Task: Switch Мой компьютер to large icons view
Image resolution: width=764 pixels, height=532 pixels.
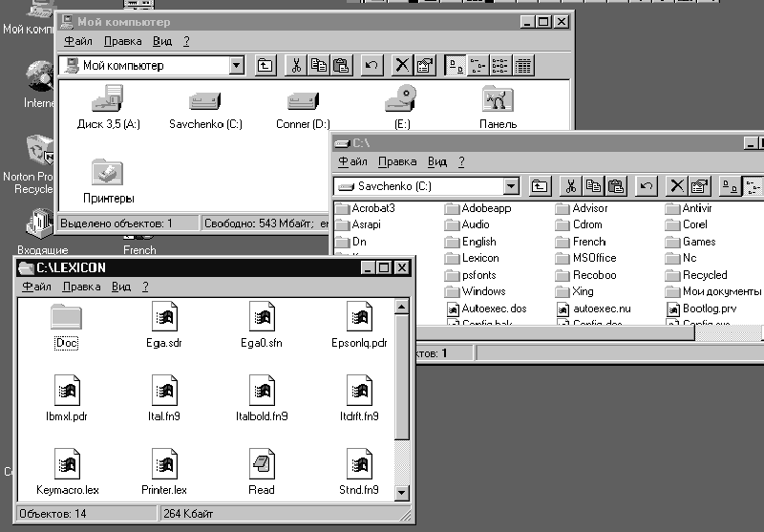Action: pos(456,65)
